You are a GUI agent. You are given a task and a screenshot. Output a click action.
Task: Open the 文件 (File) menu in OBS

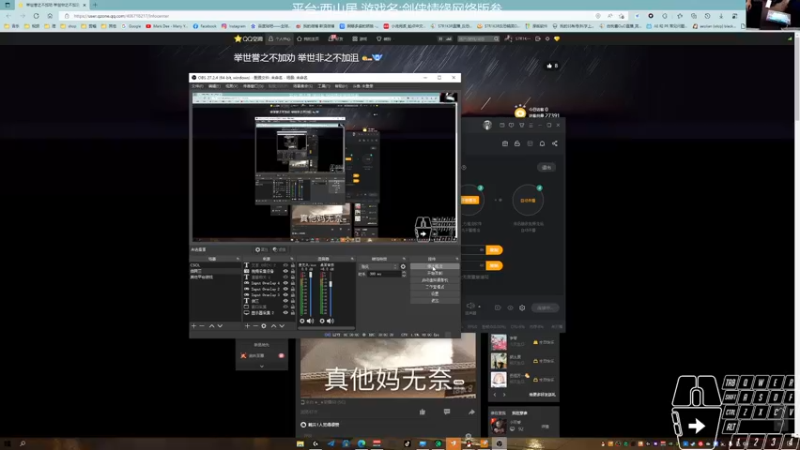[x=197, y=86]
